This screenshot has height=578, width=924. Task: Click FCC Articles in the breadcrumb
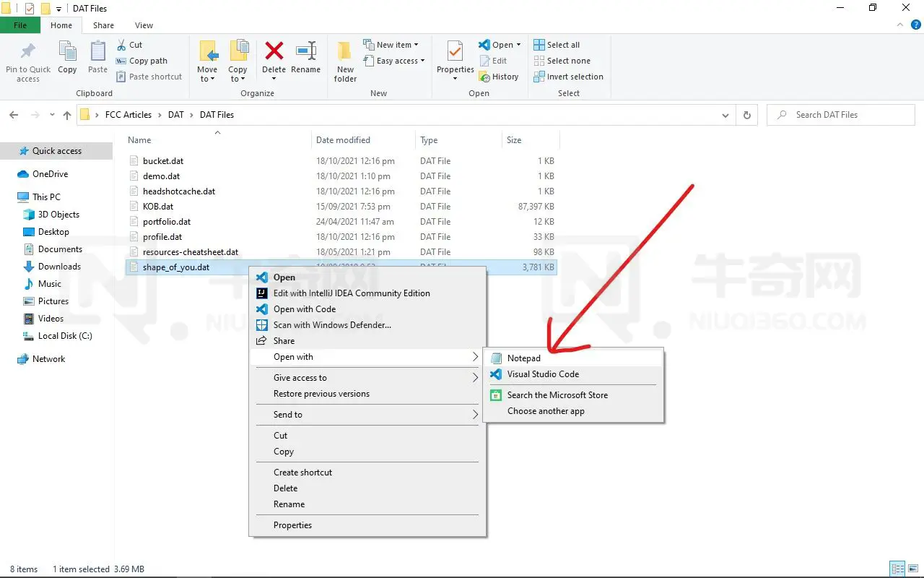(128, 115)
